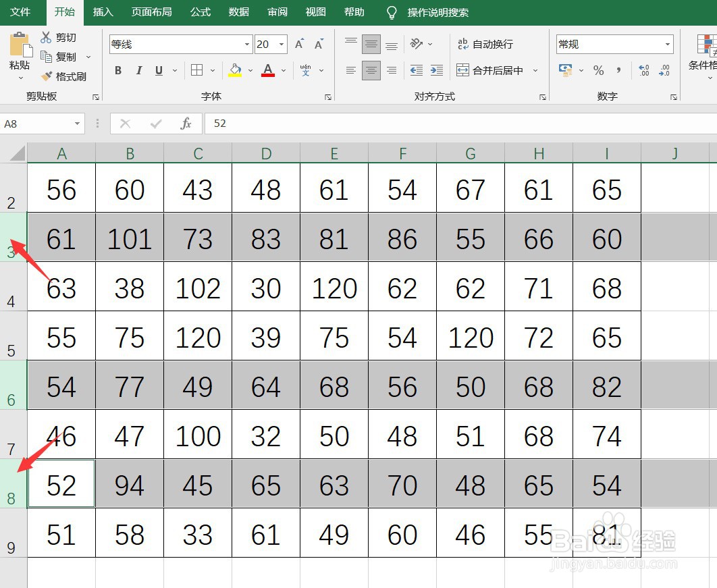Click the increase decimal places icon
The width and height of the screenshot is (717, 588).
coord(644,70)
